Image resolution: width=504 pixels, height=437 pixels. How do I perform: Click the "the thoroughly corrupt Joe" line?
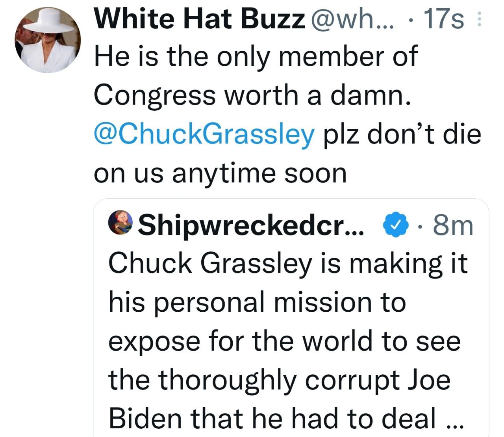tap(279, 379)
